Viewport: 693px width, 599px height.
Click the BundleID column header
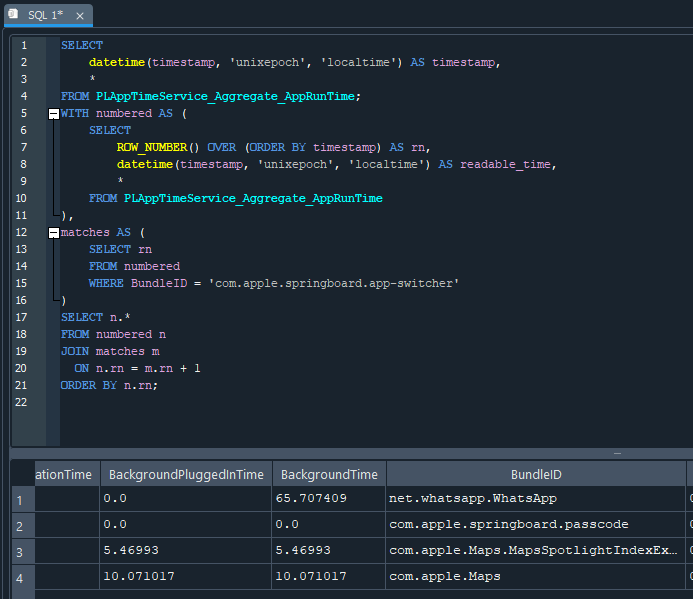click(536, 474)
